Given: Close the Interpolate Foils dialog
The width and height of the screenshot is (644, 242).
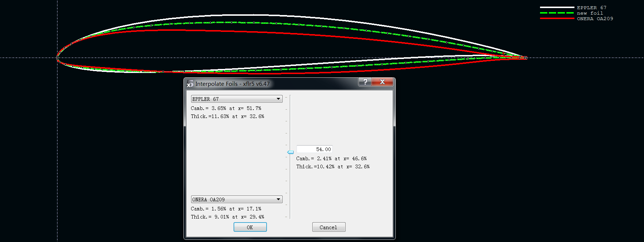Looking at the screenshot, I should (382, 82).
